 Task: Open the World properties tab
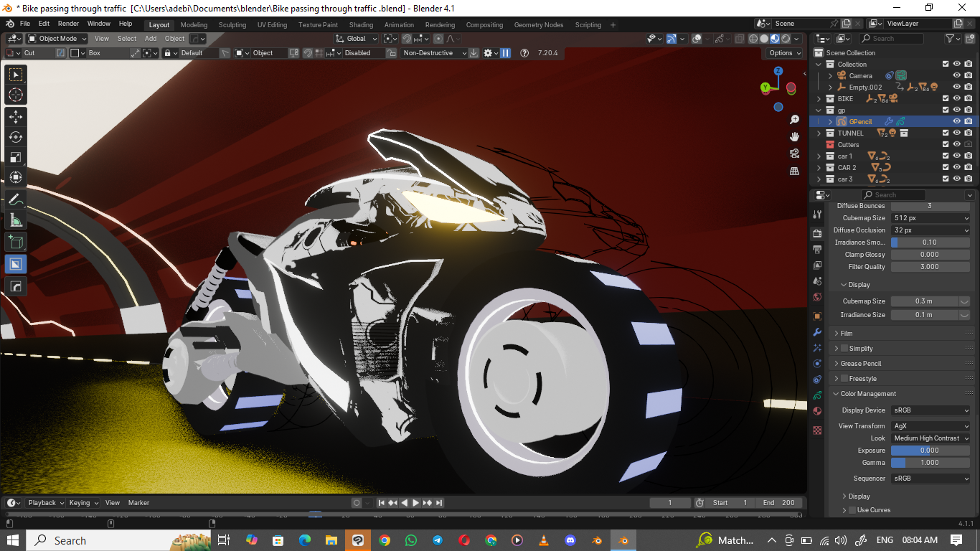(817, 297)
